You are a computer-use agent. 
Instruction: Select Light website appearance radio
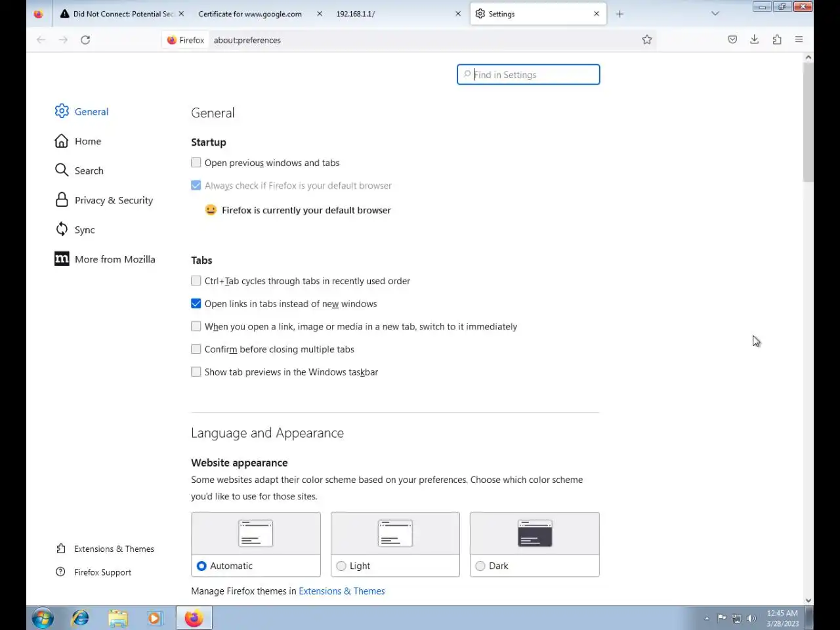click(341, 566)
